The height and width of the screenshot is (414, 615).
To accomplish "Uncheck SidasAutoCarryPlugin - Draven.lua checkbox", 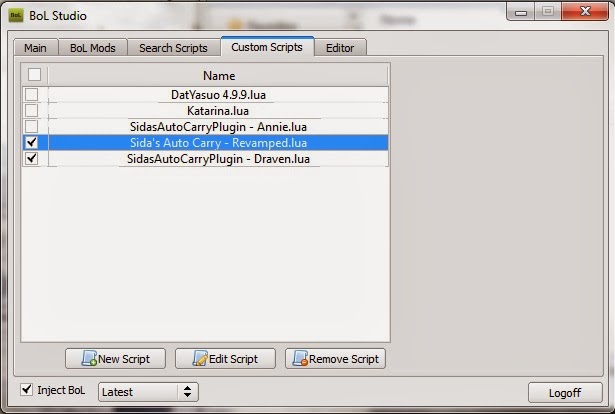I will [x=31, y=158].
